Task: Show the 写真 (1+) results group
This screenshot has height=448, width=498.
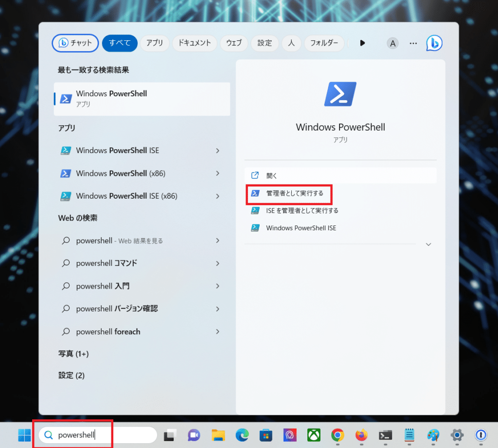Action: [73, 354]
